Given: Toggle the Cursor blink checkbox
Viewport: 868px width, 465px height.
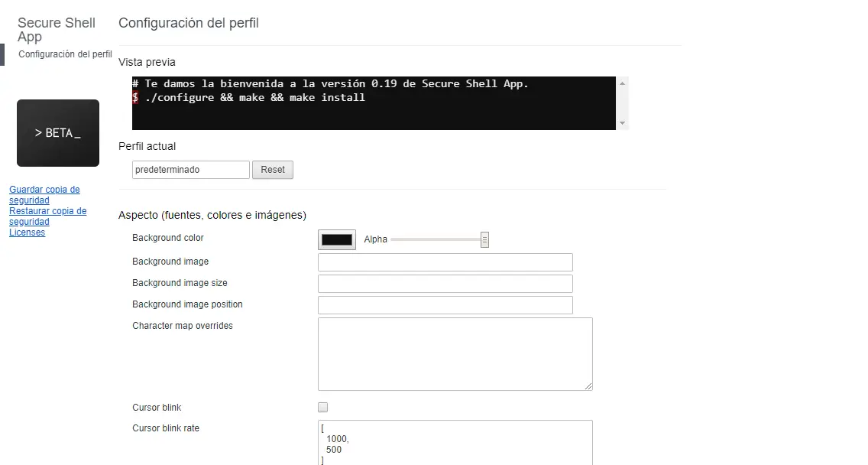Looking at the screenshot, I should [x=322, y=408].
